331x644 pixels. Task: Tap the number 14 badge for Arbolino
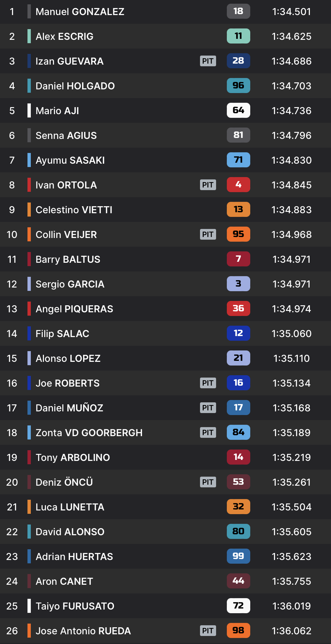tap(238, 457)
